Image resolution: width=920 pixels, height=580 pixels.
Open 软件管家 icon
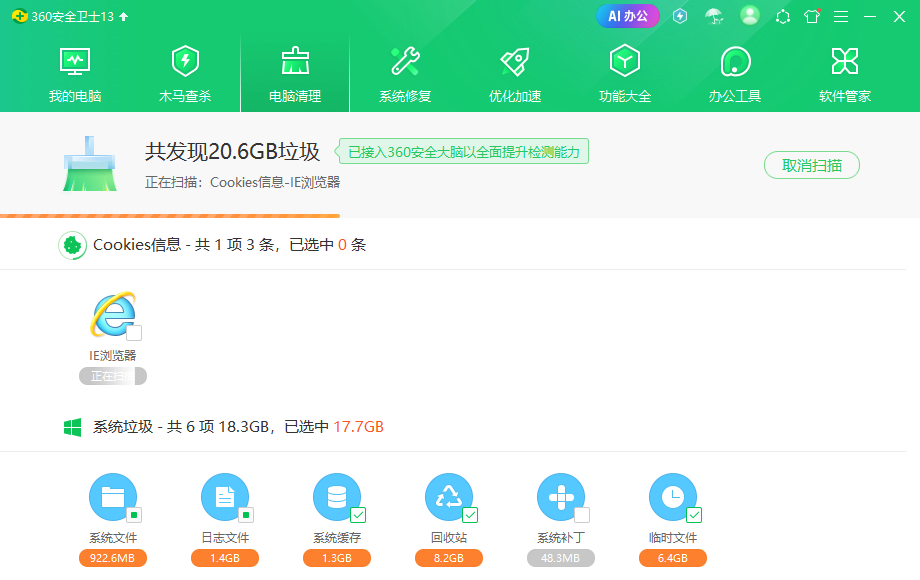click(x=845, y=62)
